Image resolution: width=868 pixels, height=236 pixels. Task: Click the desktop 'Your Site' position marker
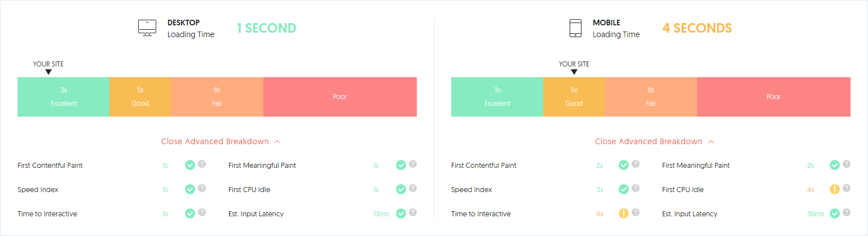click(49, 72)
